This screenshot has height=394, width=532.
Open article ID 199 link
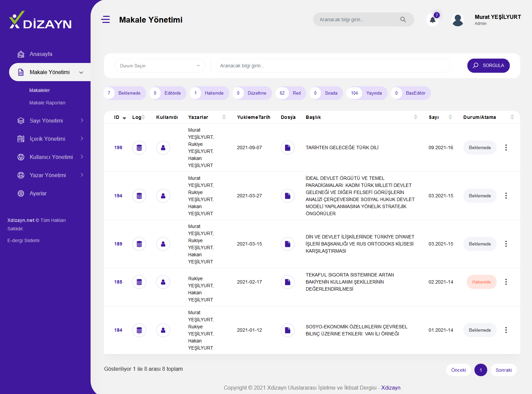click(118, 147)
